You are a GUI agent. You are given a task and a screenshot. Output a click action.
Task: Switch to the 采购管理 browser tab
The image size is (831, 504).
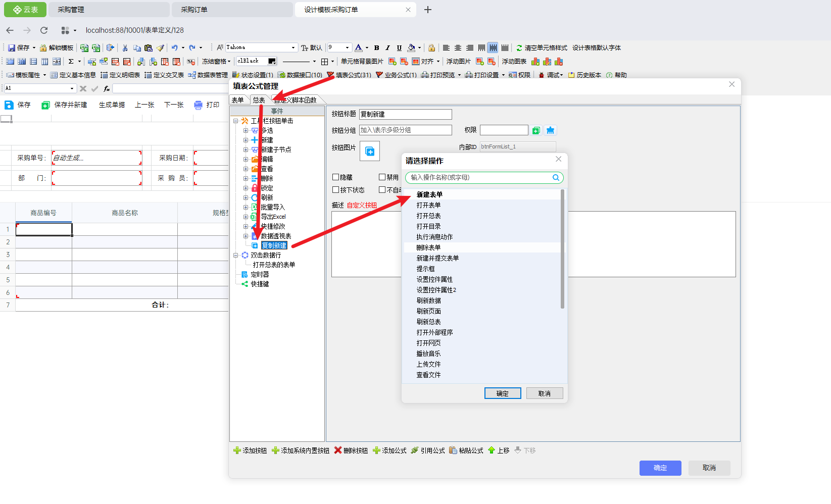(109, 10)
